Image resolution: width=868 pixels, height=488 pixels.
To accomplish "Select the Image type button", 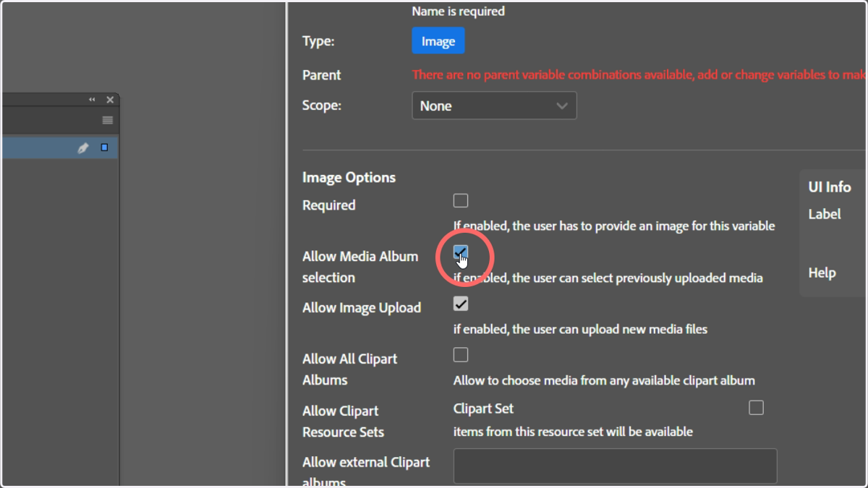I will 438,41.
